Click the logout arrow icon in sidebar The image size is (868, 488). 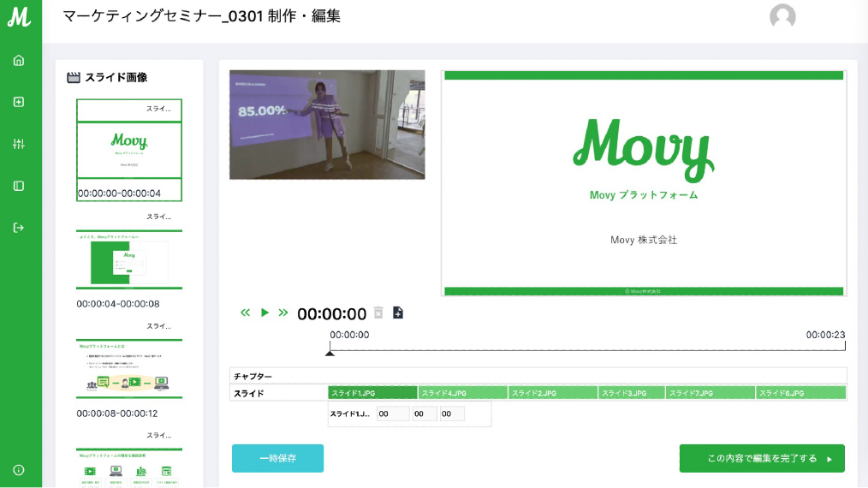click(x=19, y=228)
